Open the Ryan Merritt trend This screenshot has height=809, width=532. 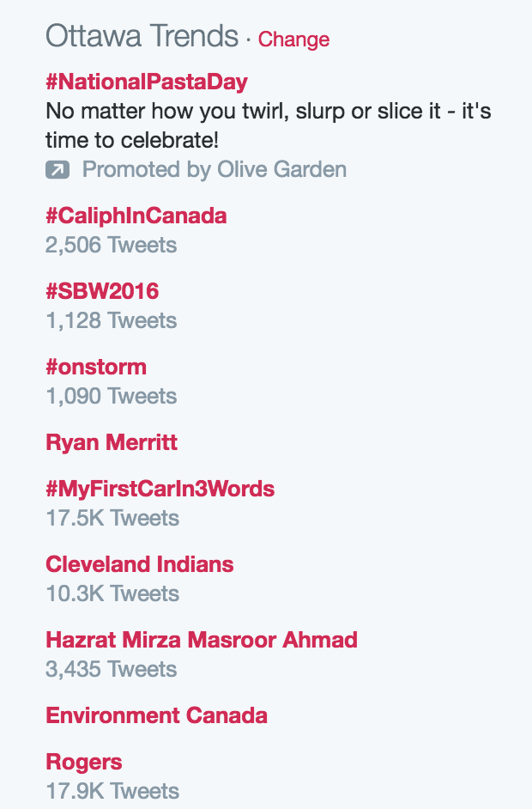(x=112, y=442)
